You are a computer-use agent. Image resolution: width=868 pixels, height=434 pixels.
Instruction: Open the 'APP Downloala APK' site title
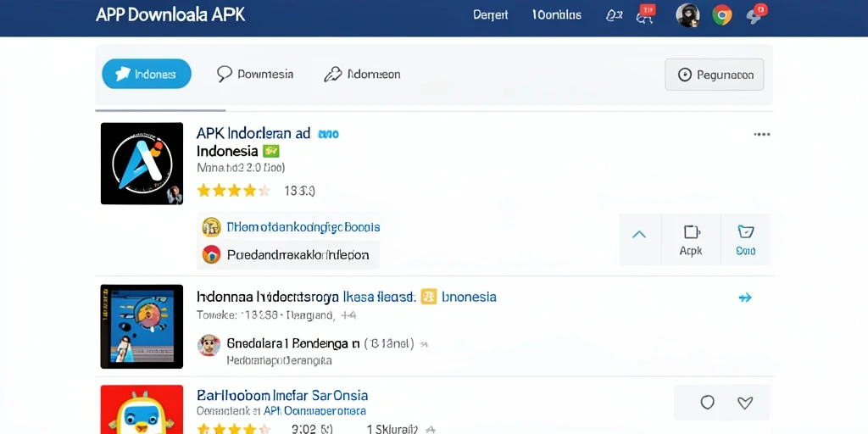170,15
